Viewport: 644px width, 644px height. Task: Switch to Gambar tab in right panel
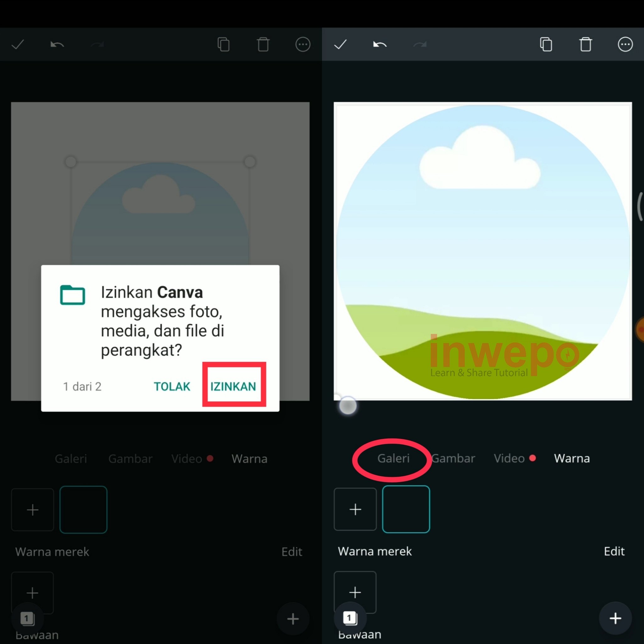(x=454, y=459)
